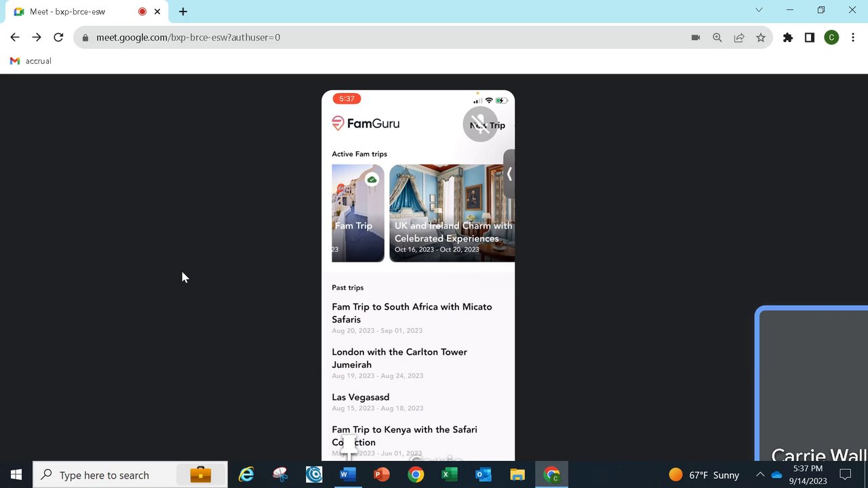Open Chrome profile avatar C

coord(831,38)
